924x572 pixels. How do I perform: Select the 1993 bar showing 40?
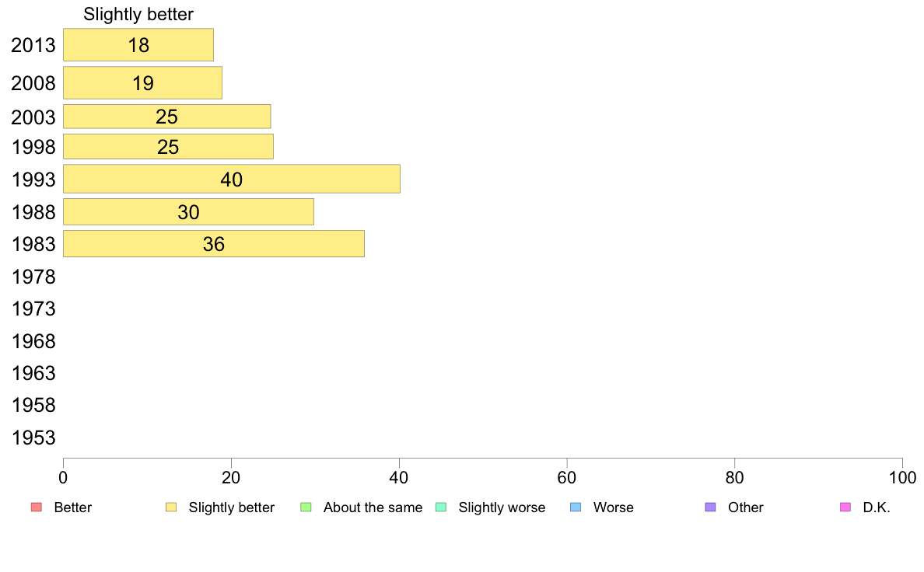click(x=231, y=180)
